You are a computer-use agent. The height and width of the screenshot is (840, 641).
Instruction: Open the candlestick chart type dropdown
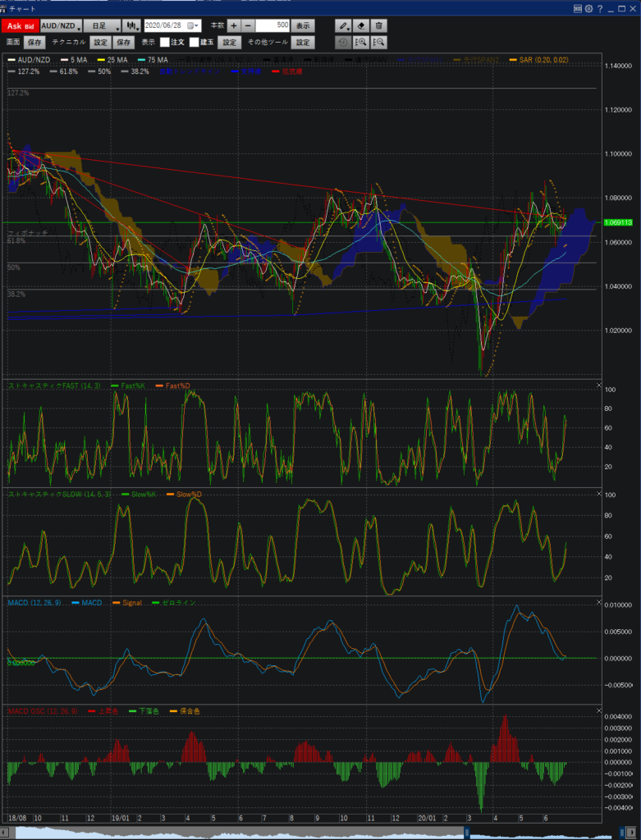point(132,25)
